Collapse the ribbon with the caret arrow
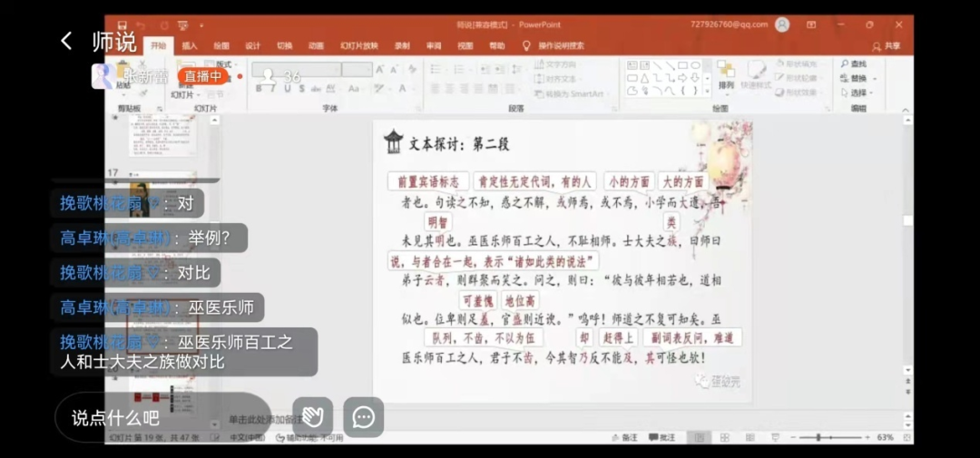Viewport: 980px width, 458px height. pyautogui.click(x=906, y=111)
